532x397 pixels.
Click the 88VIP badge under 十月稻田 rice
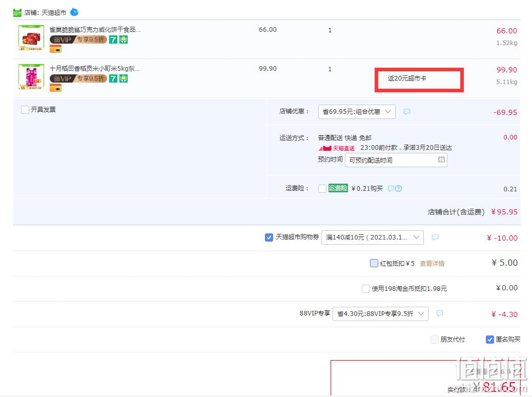click(78, 79)
